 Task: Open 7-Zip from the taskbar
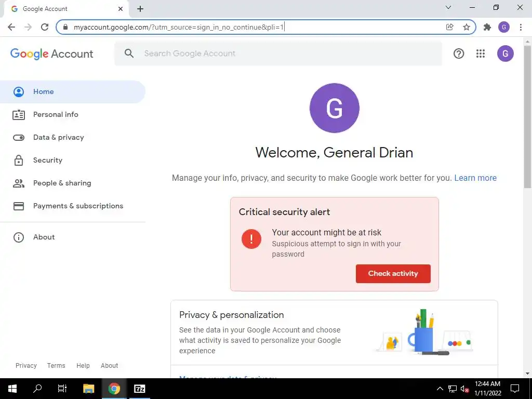(x=139, y=389)
